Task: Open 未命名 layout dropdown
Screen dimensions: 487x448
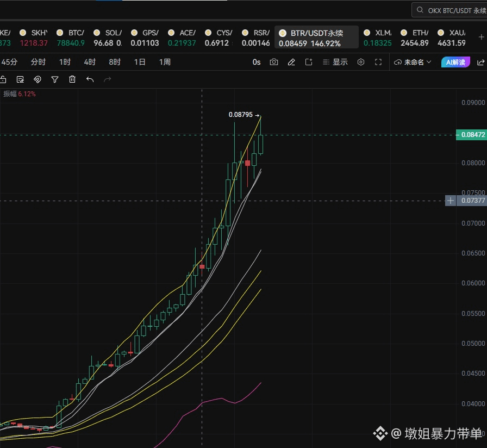Action: 413,62
